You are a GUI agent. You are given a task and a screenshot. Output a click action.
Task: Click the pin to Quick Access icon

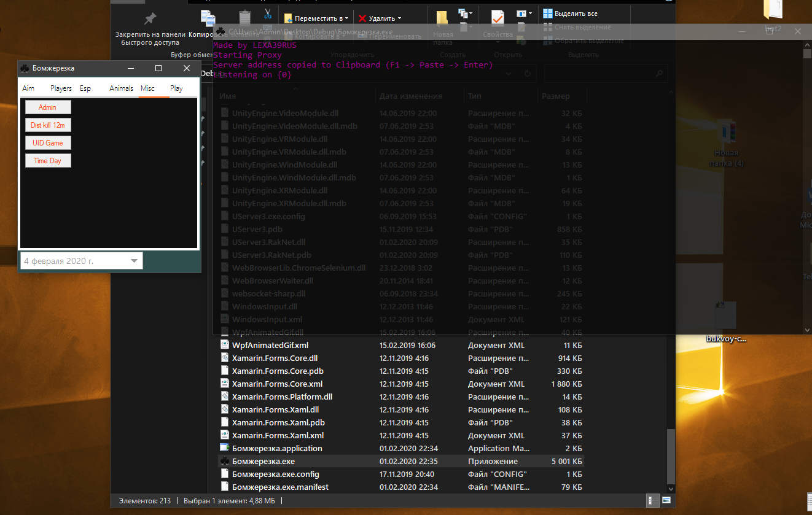click(149, 19)
